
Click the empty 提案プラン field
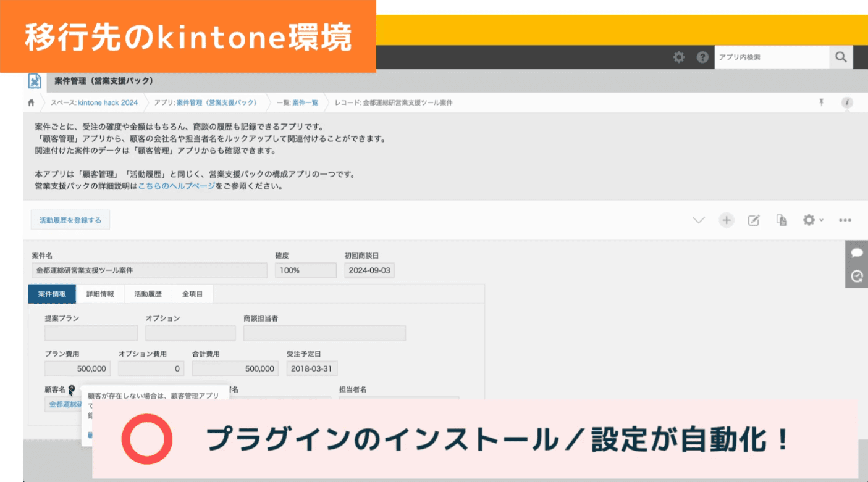tap(91, 333)
